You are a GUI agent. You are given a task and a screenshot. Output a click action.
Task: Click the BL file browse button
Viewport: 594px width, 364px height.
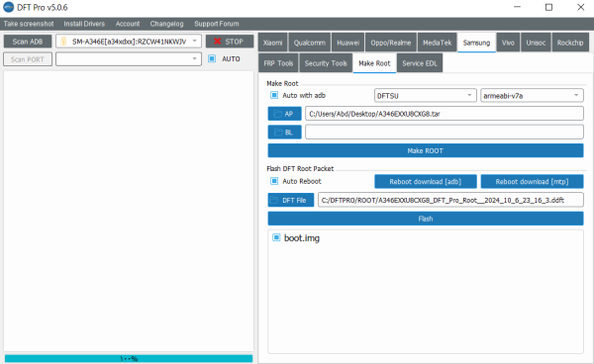pos(284,133)
